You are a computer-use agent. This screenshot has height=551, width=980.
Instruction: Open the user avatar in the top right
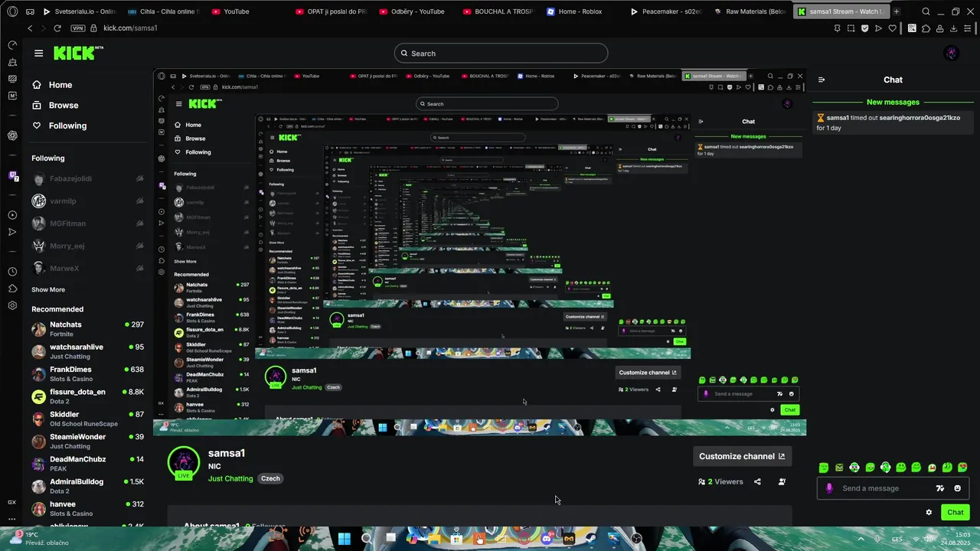[952, 53]
